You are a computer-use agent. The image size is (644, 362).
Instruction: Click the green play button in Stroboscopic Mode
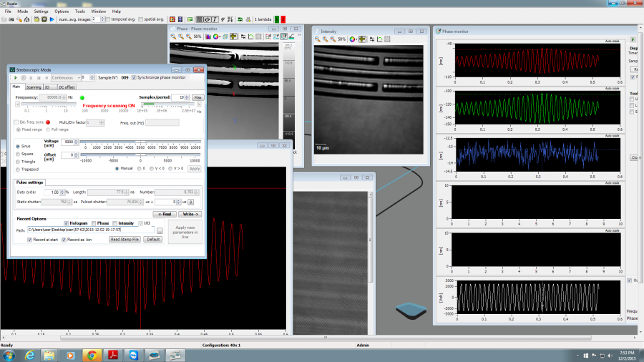[x=14, y=77]
